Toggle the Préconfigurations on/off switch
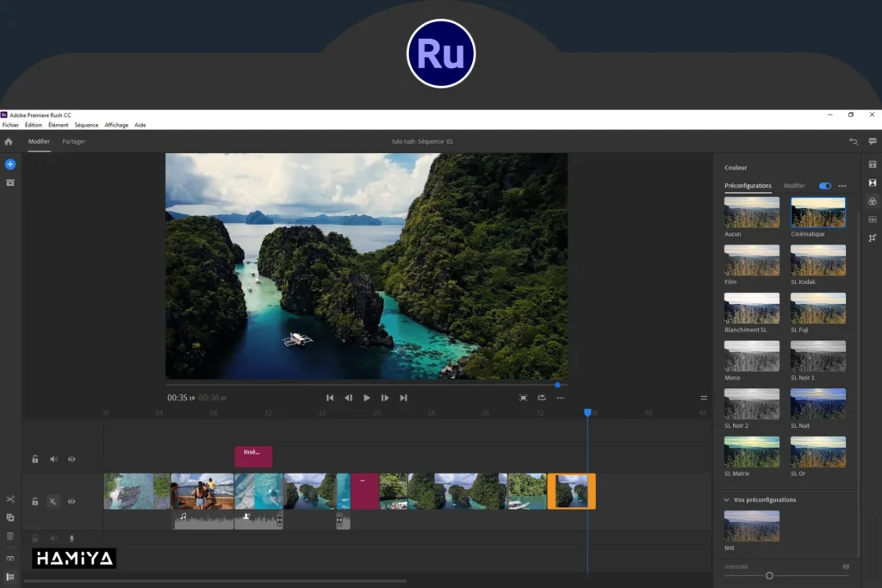This screenshot has width=882, height=588. click(x=825, y=185)
